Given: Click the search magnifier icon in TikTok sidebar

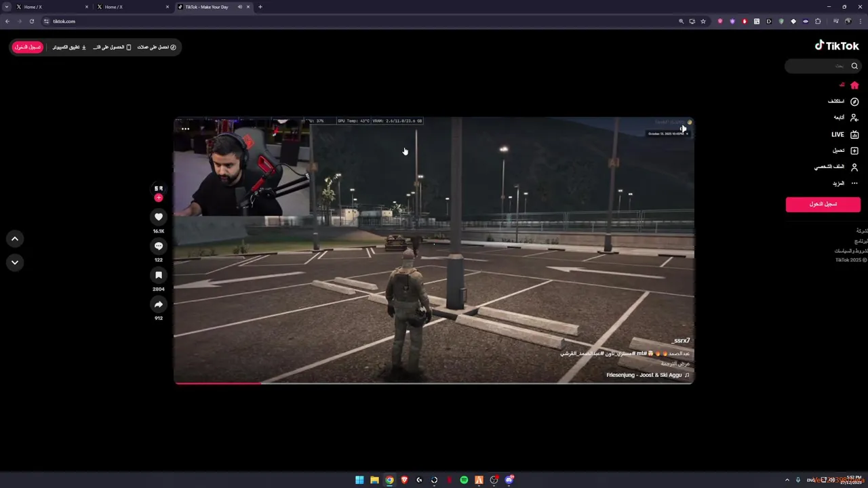Looking at the screenshot, I should (854, 66).
